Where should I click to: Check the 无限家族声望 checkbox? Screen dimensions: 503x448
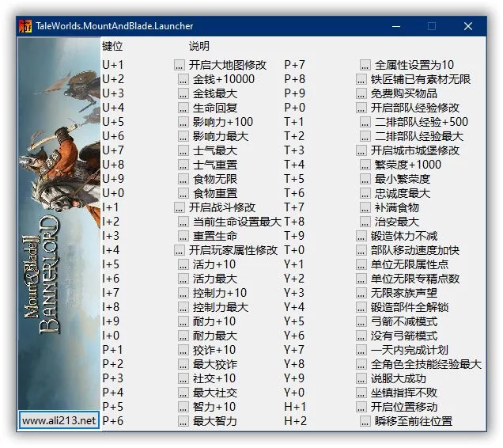tap(361, 293)
